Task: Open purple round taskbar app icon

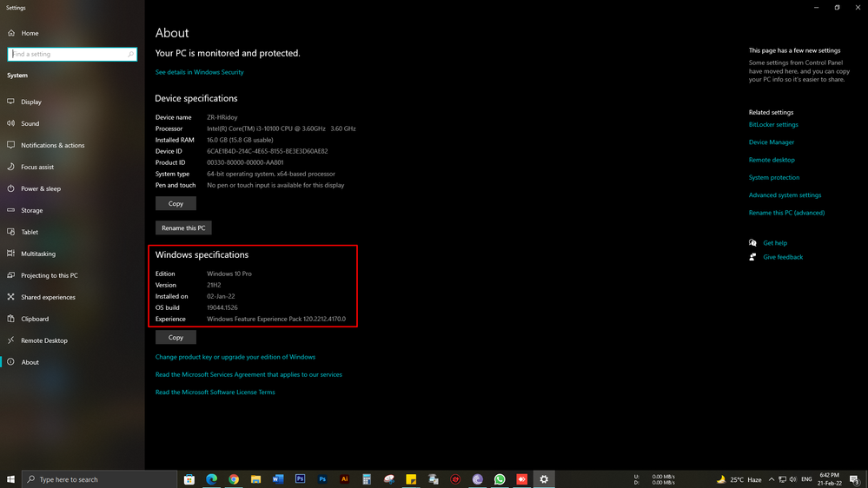Action: (477, 479)
